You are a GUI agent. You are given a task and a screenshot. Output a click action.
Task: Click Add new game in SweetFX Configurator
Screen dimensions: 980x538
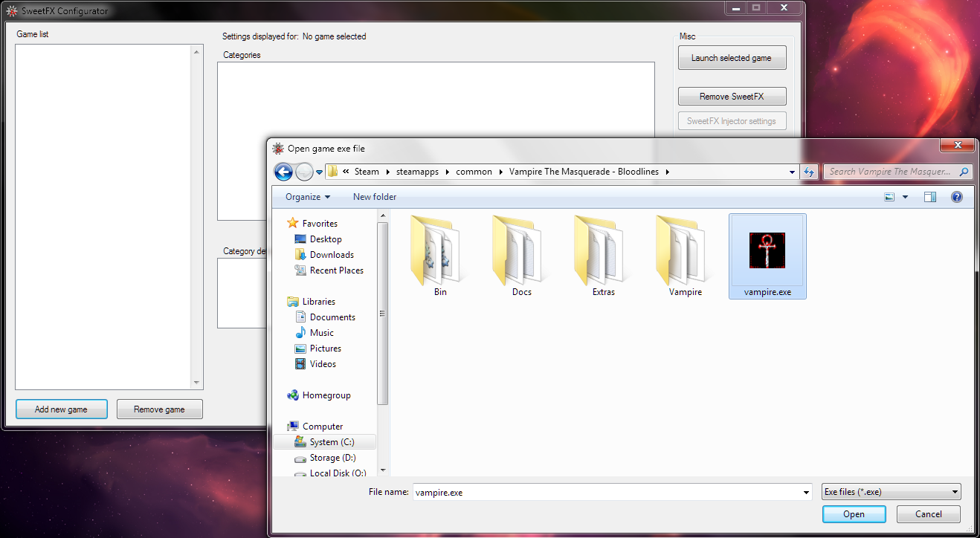click(x=61, y=409)
